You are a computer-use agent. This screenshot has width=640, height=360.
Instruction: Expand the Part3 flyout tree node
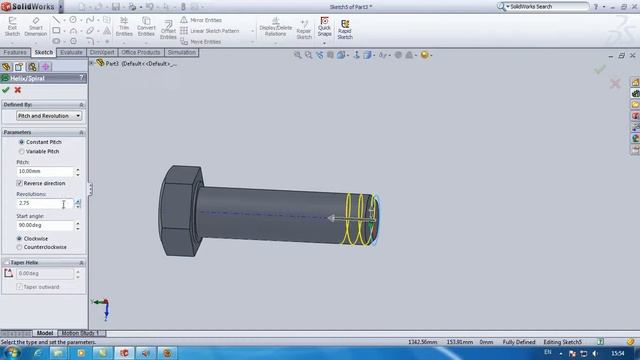point(92,63)
